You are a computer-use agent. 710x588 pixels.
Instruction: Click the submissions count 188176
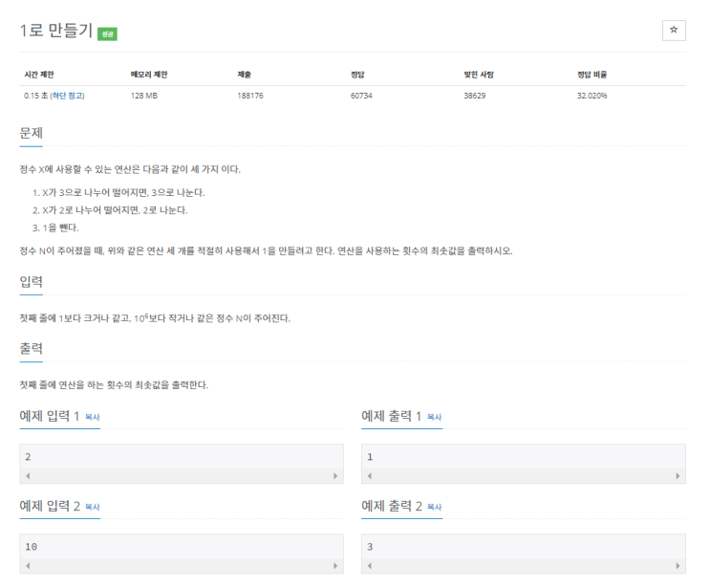[x=250, y=96]
